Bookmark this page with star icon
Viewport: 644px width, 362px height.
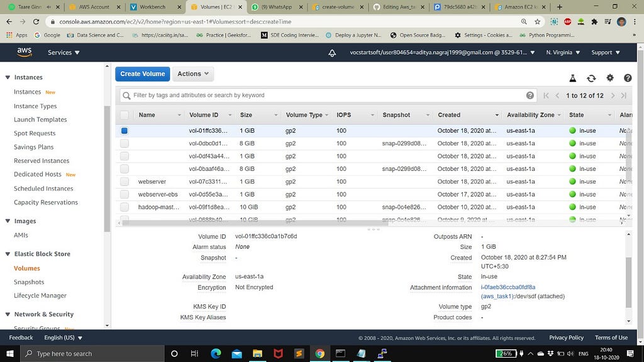[x=537, y=21]
